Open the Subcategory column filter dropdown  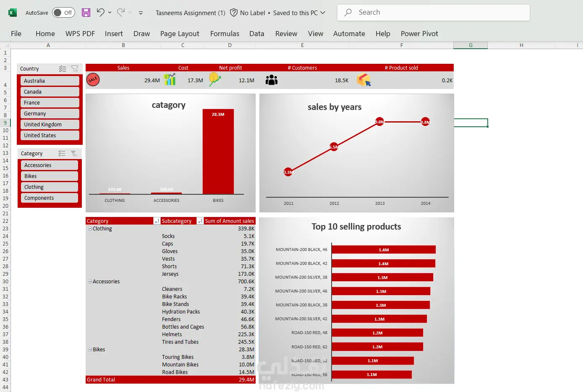[x=201, y=221]
